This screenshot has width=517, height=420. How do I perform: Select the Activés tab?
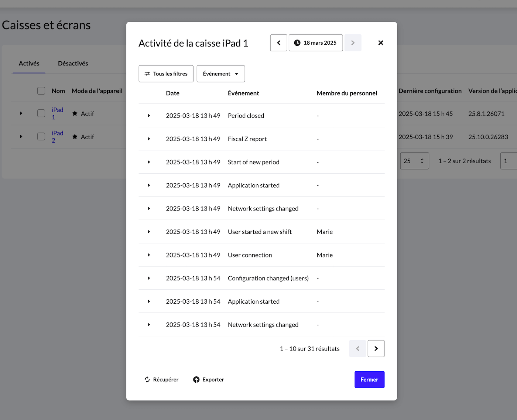click(x=29, y=64)
